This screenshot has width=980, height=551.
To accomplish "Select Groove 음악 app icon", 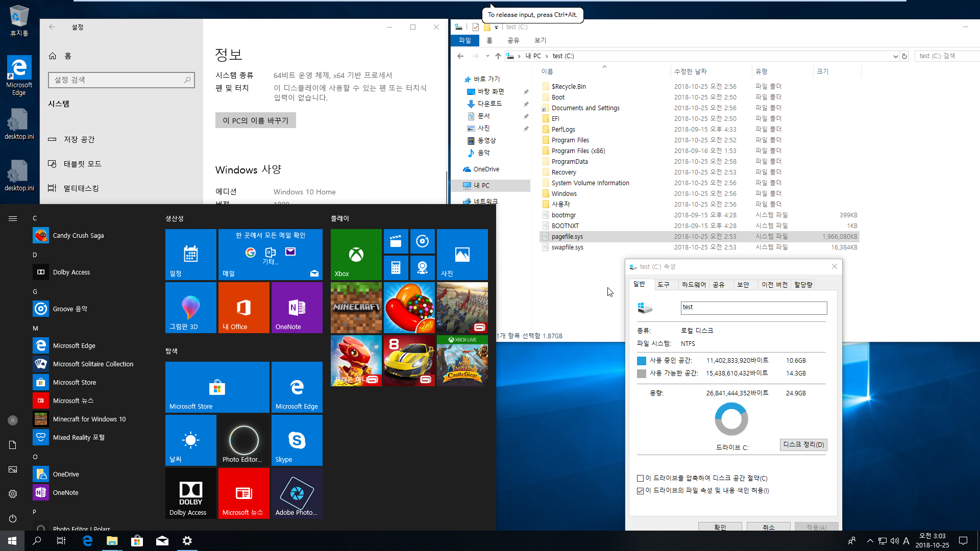I will pos(40,309).
